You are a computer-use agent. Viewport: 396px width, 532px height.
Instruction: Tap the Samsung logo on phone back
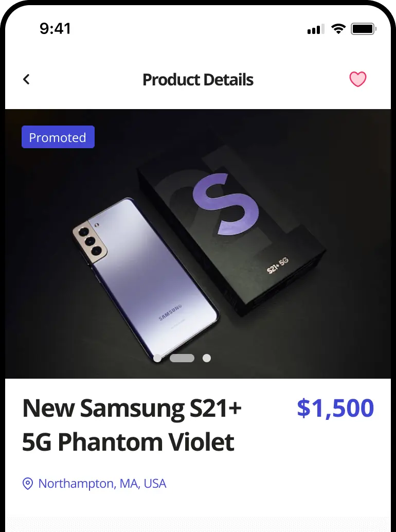[x=170, y=313]
